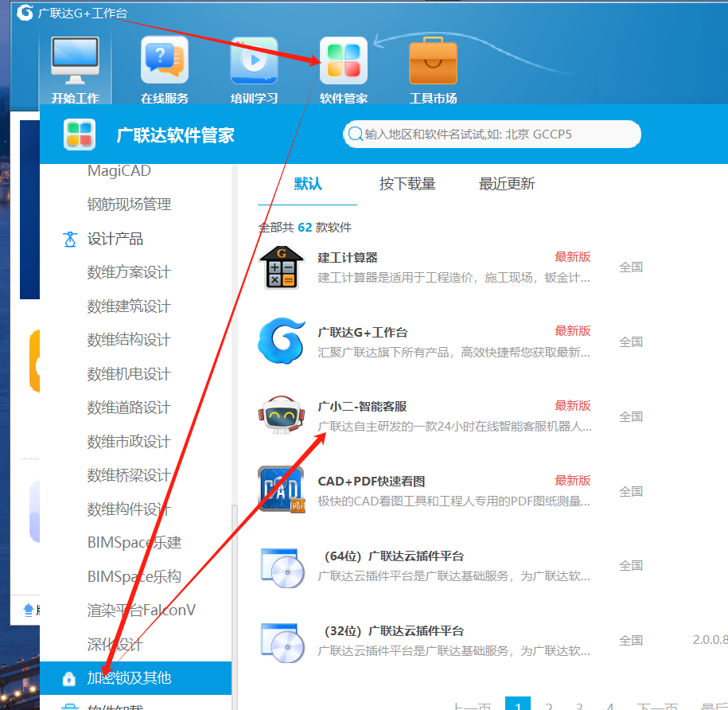Select the 加密锁及其他 category
Screen dimensions: 728x710
[135, 678]
